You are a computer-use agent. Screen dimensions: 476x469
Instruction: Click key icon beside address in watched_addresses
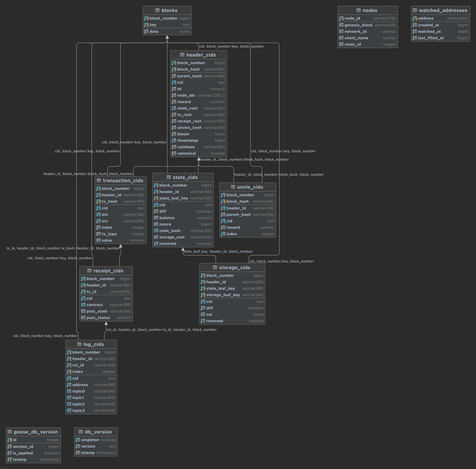tap(415, 18)
